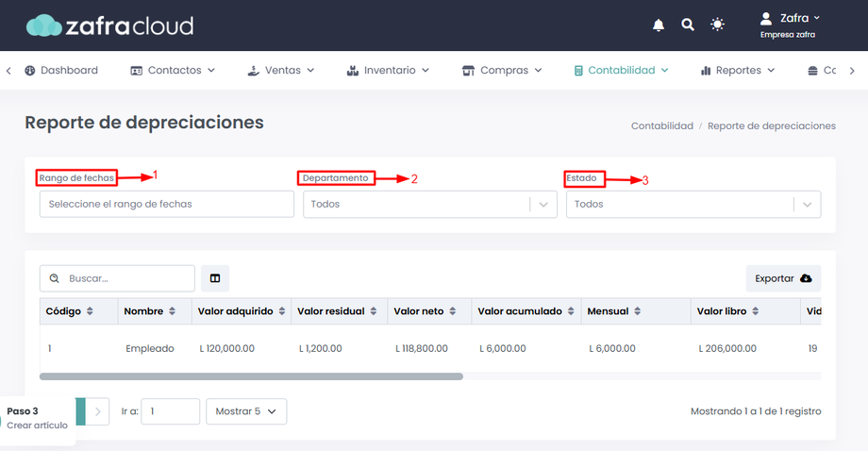Click the Mostrando 1 a 1 de 1 registro text
Image resolution: width=868 pixels, height=451 pixels.
click(x=756, y=411)
